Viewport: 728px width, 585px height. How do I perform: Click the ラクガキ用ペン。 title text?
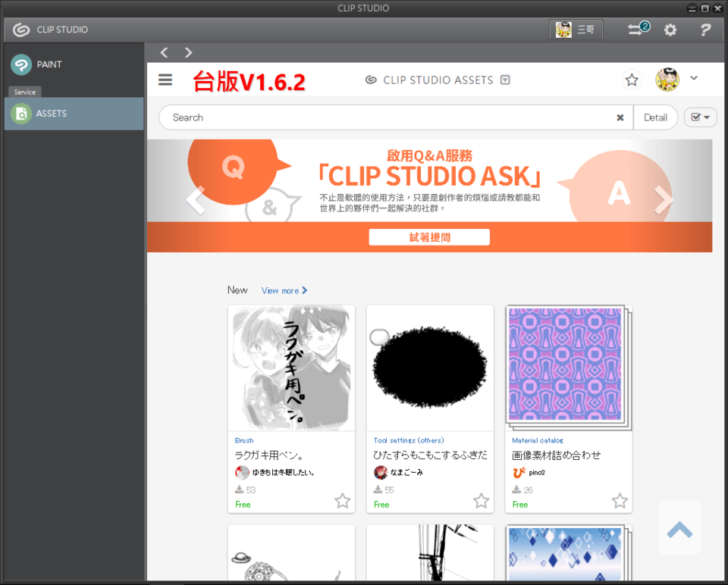pyautogui.click(x=269, y=455)
